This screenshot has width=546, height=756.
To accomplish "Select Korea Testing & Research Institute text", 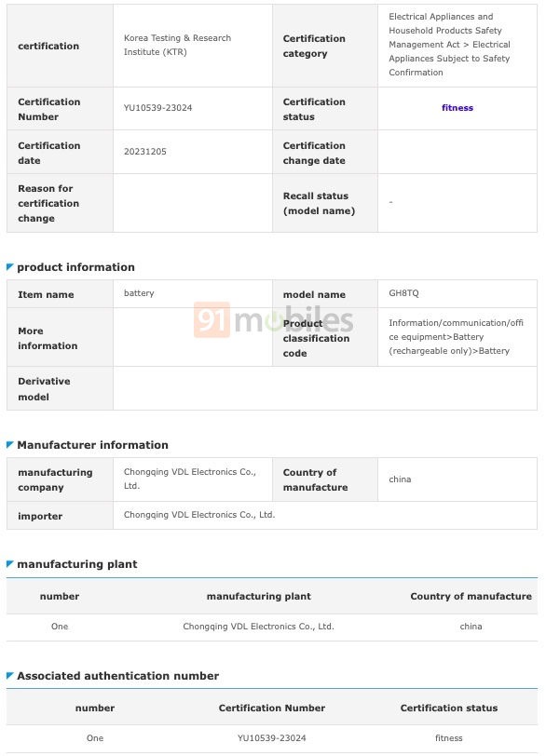I will tap(177, 45).
